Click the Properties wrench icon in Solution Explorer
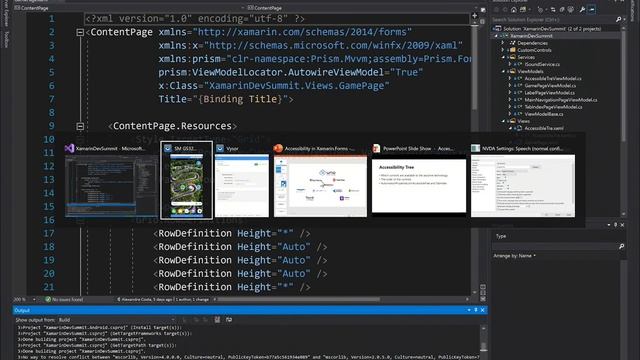This screenshot has height=360, width=640. click(582, 10)
